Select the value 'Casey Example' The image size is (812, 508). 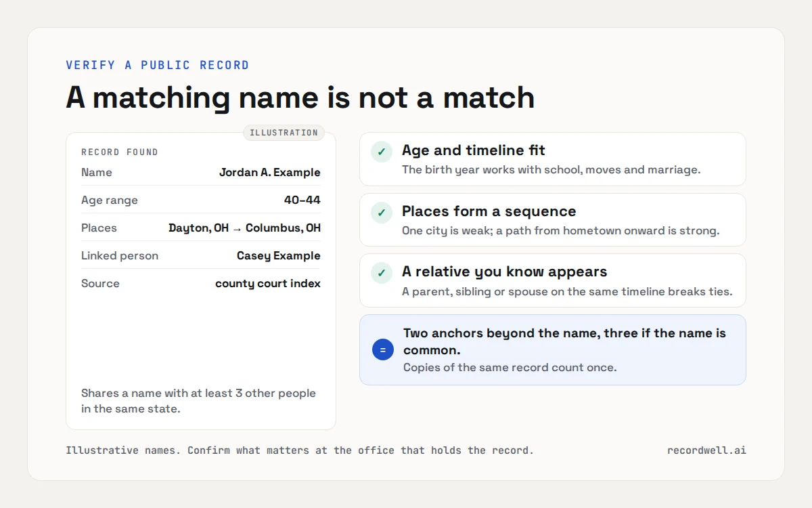click(279, 256)
